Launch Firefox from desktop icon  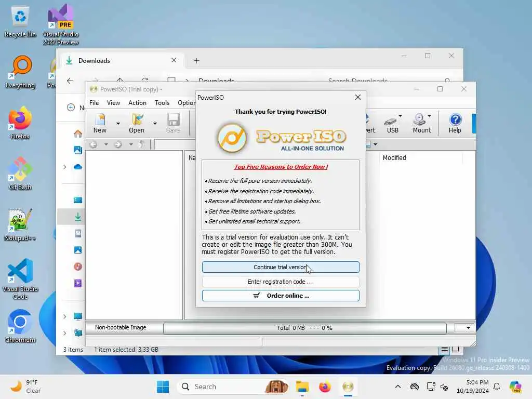click(x=20, y=123)
